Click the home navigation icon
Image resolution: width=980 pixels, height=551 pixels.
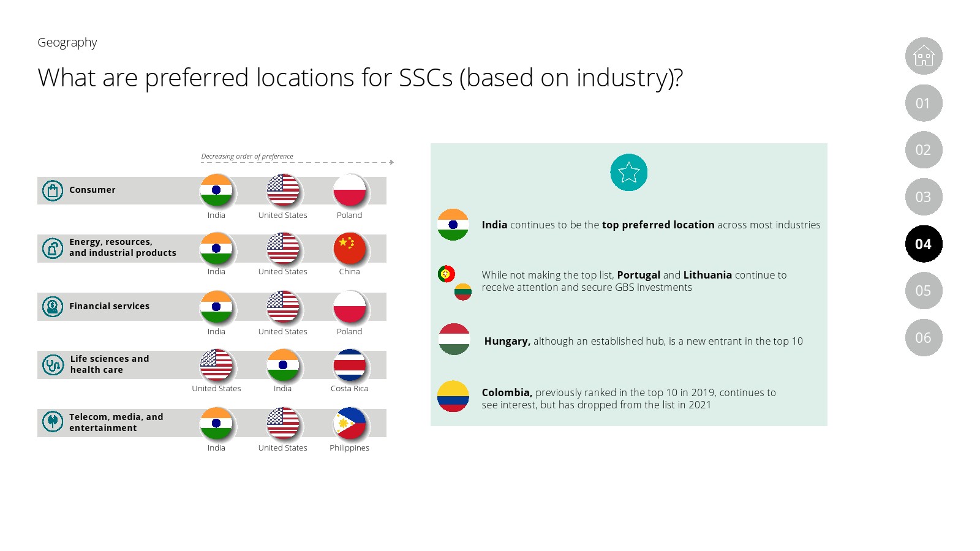coord(923,56)
